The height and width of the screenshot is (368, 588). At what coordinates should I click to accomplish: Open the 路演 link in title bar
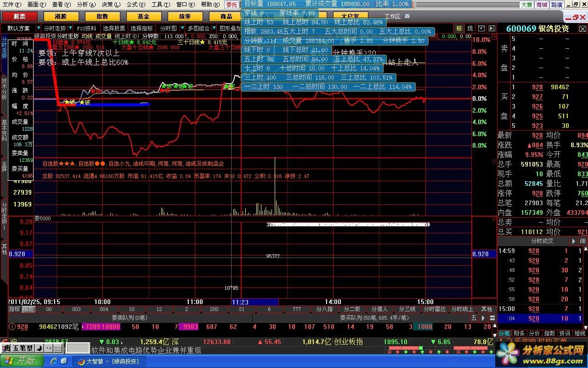(x=557, y=4)
